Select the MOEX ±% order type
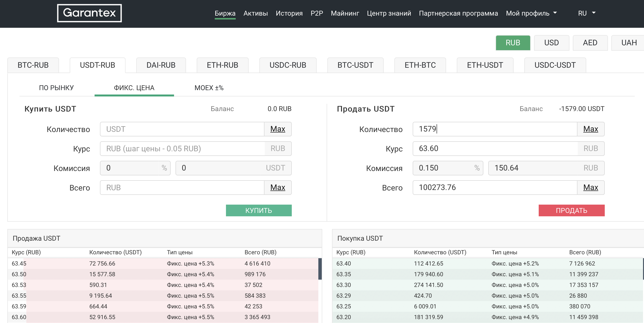This screenshot has height=323, width=644. tap(209, 88)
